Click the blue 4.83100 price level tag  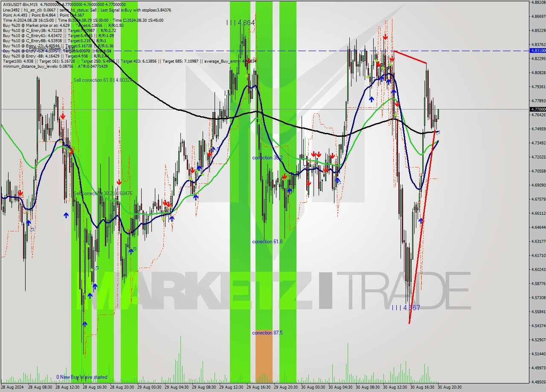click(537, 50)
